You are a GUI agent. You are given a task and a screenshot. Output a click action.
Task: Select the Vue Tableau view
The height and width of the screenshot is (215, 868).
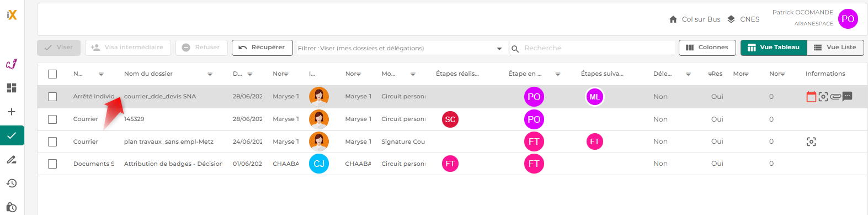point(774,48)
